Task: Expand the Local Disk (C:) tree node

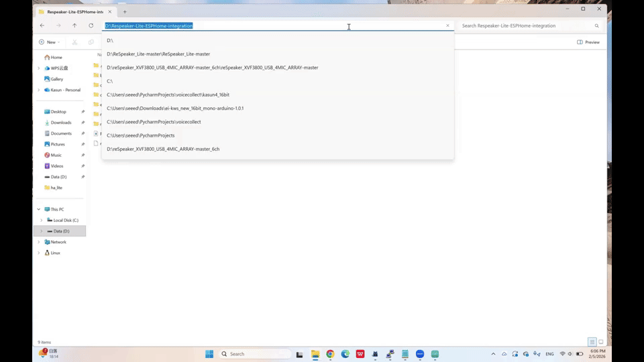Action: point(41,220)
